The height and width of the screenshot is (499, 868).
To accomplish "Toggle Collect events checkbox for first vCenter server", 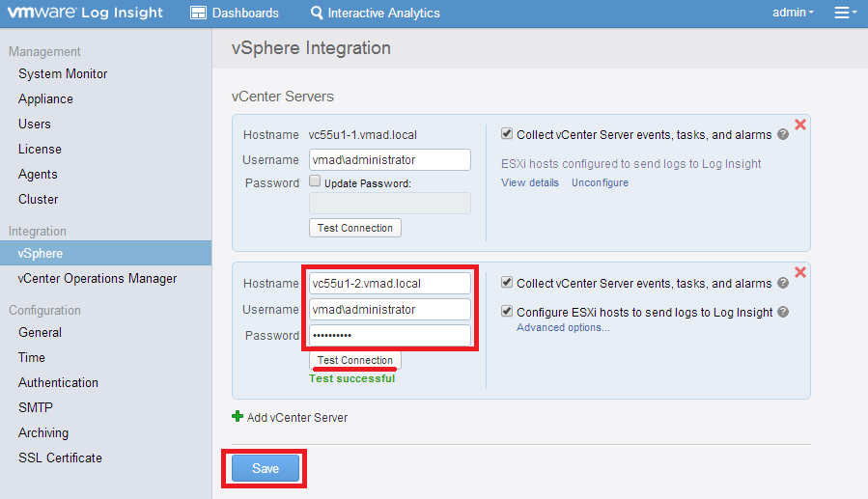I will [507, 134].
